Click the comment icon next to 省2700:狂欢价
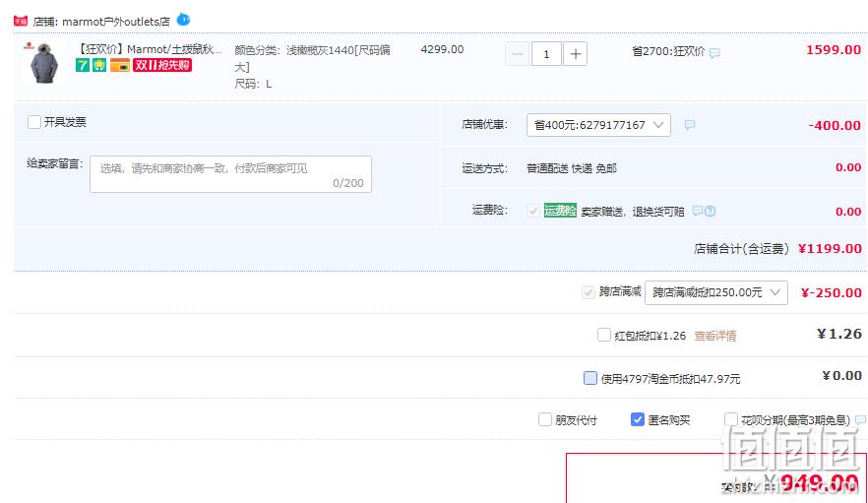868x503 pixels. (x=714, y=53)
